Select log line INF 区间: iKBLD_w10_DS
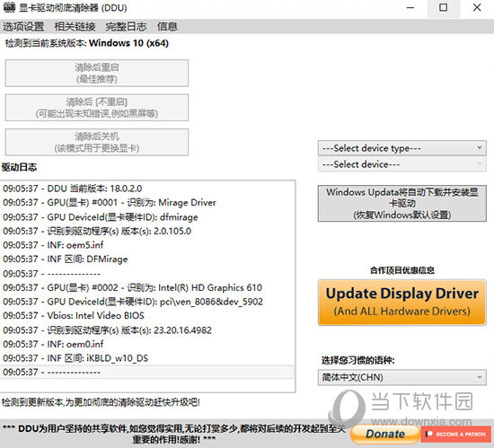This screenshot has height=448, width=494. click(146, 358)
